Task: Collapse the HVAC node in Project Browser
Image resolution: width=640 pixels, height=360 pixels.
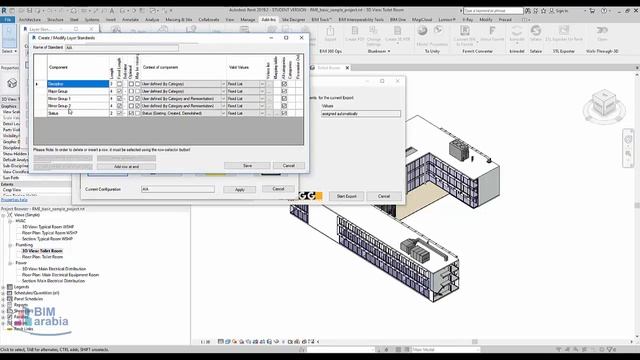Action: [x=10, y=221]
